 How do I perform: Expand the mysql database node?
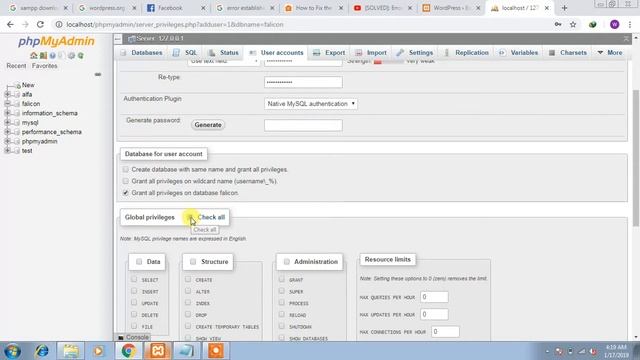pyautogui.click(x=7, y=122)
